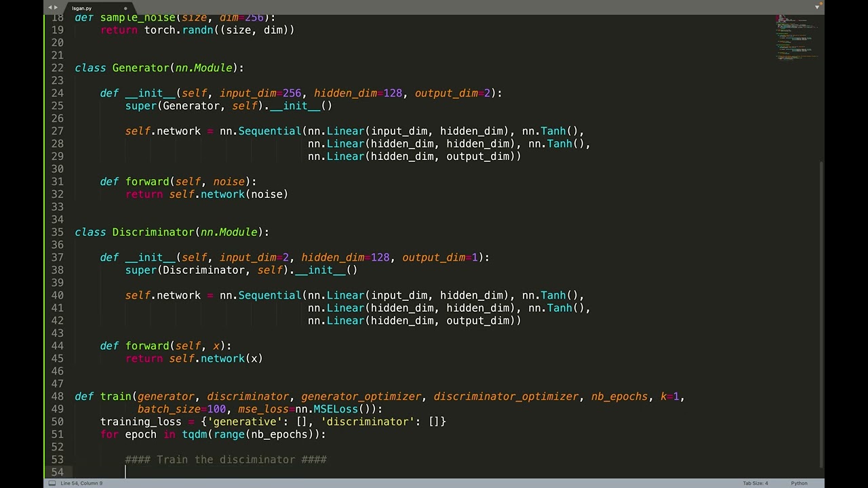This screenshot has width=868, height=488.
Task: Click the discriminator_optimizer parameter
Action: pyautogui.click(x=507, y=396)
